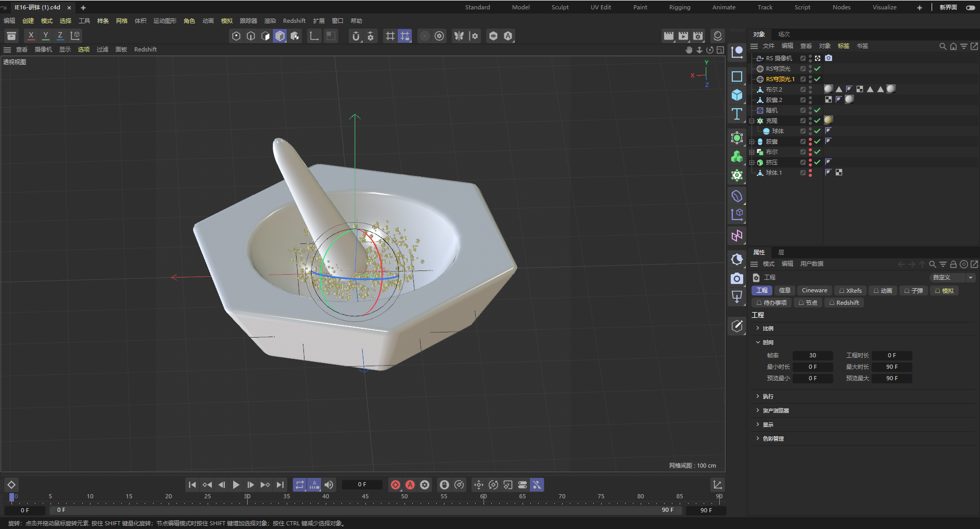Select the text spline tool icon
The width and height of the screenshot is (980, 529).
point(736,114)
